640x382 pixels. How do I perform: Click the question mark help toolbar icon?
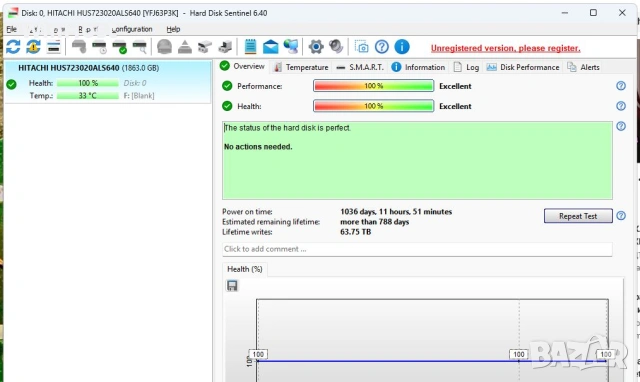(x=382, y=47)
